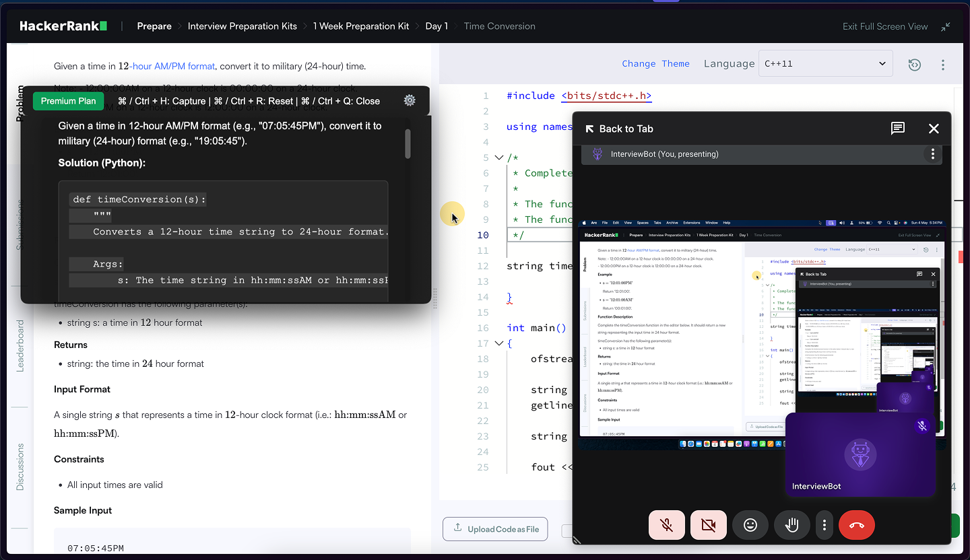Click the Upload Code as File button
The image size is (970, 560).
click(x=495, y=529)
